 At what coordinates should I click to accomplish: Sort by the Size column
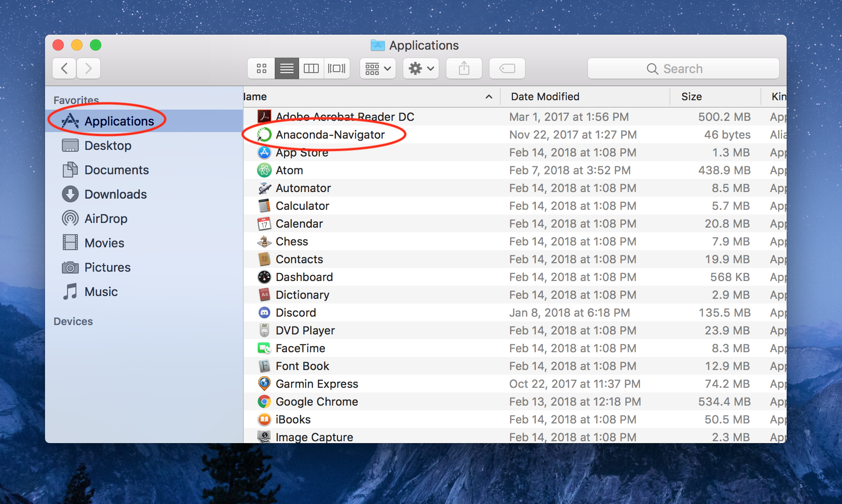[715, 96]
